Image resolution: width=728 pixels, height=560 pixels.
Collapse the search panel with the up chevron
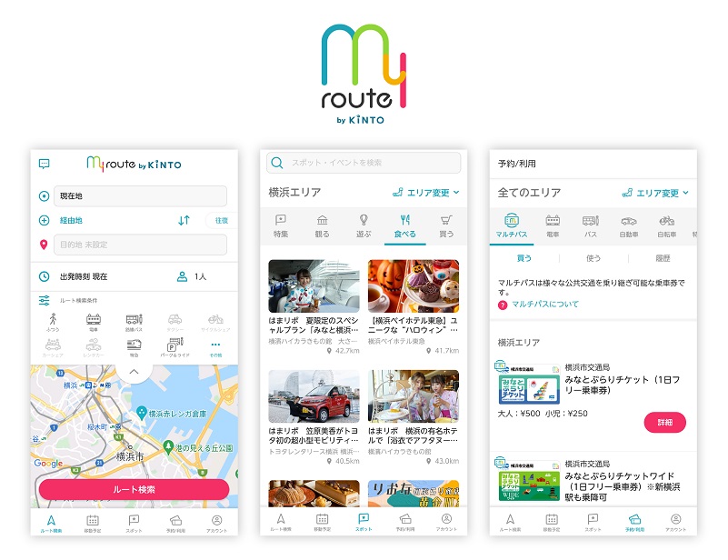pyautogui.click(x=134, y=372)
